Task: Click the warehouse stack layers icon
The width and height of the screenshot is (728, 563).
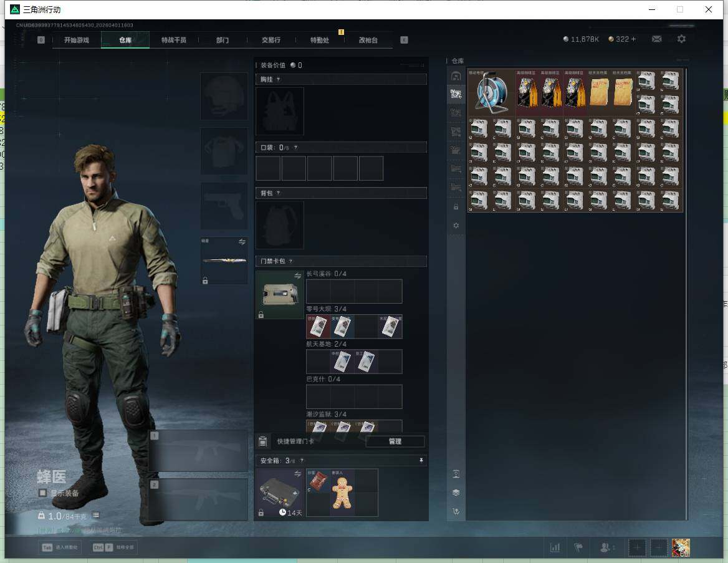Action: coord(456,493)
